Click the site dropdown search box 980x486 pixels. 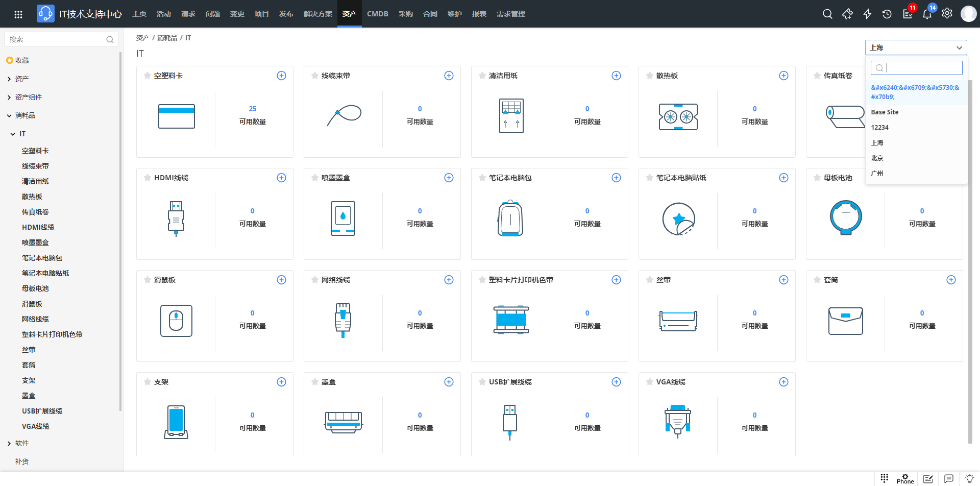pos(917,67)
